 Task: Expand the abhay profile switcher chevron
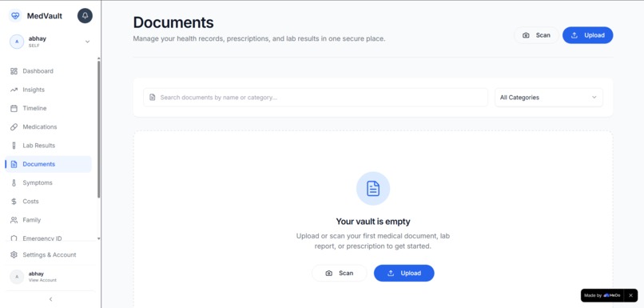pyautogui.click(x=87, y=42)
